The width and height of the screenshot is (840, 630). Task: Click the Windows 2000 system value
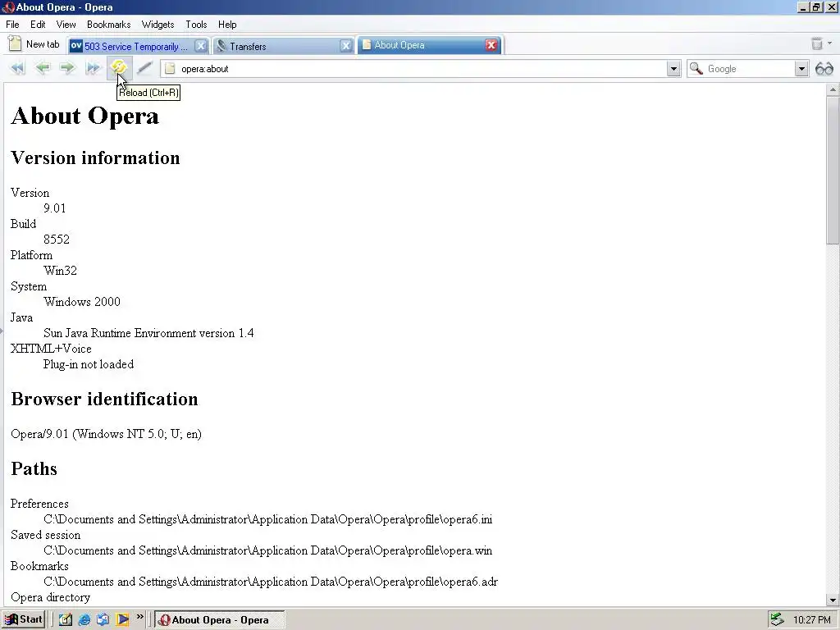[82, 302]
